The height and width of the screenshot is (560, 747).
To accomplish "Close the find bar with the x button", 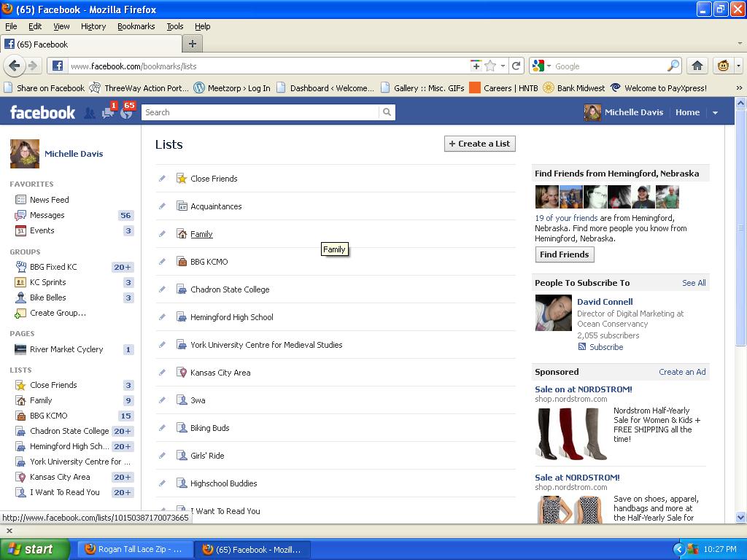I will click(9, 530).
